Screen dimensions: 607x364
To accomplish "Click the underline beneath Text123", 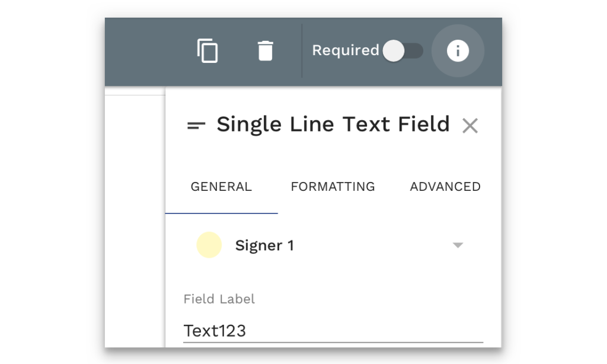I will tap(332, 342).
